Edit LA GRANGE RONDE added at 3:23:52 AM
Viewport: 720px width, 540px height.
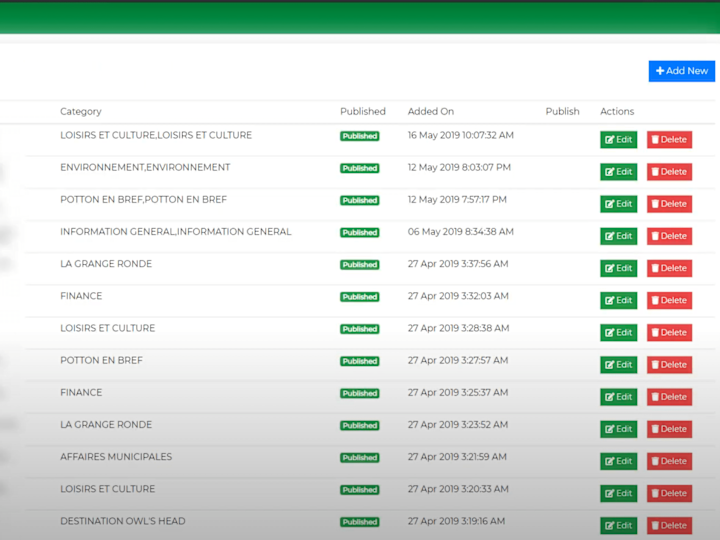pos(619,429)
